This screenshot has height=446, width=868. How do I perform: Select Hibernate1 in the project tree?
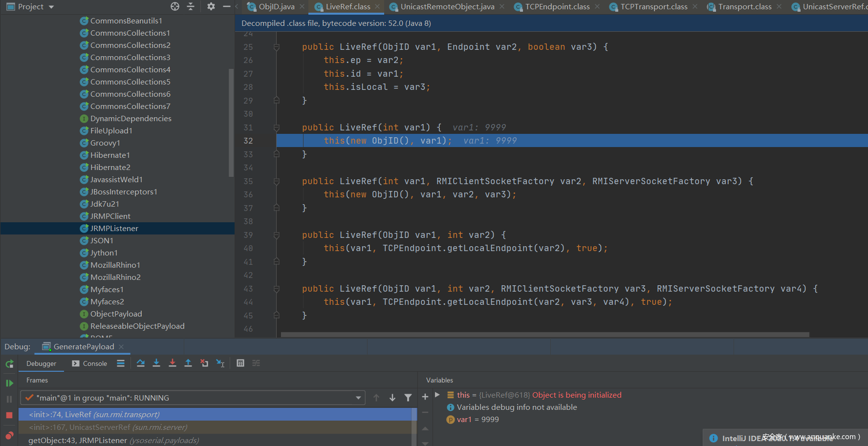pyautogui.click(x=110, y=155)
